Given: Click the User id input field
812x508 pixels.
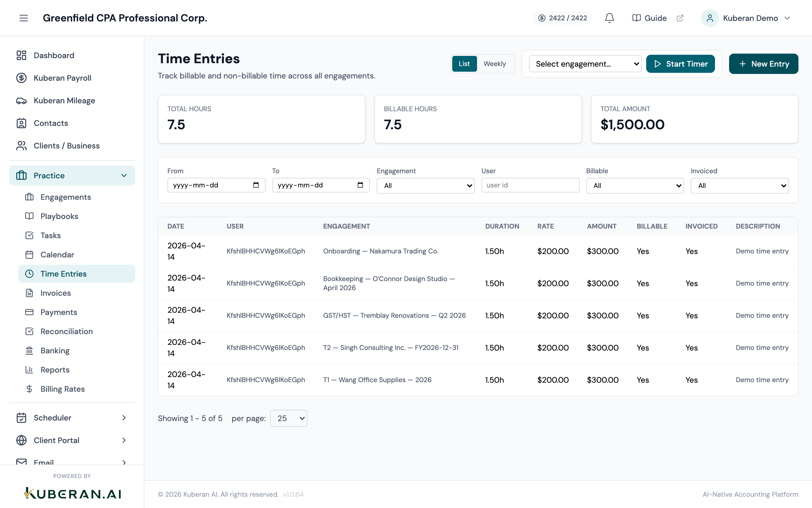Looking at the screenshot, I should click(530, 185).
